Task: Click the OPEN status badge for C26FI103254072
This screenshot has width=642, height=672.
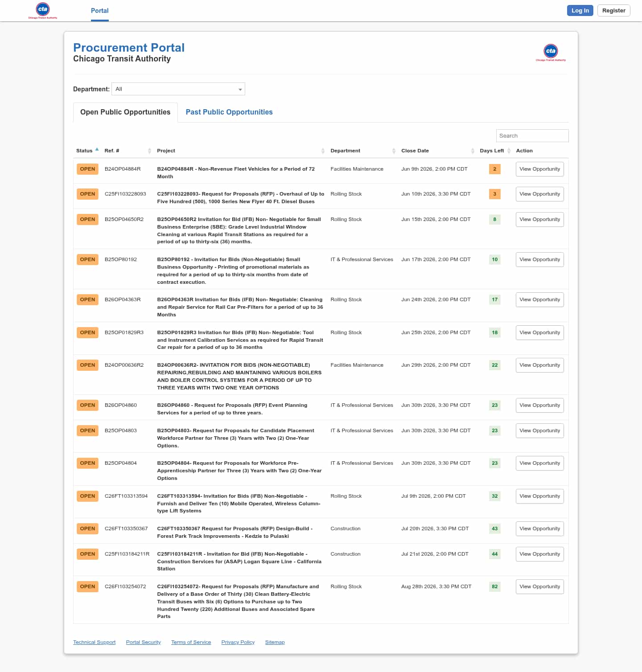Action: point(87,587)
